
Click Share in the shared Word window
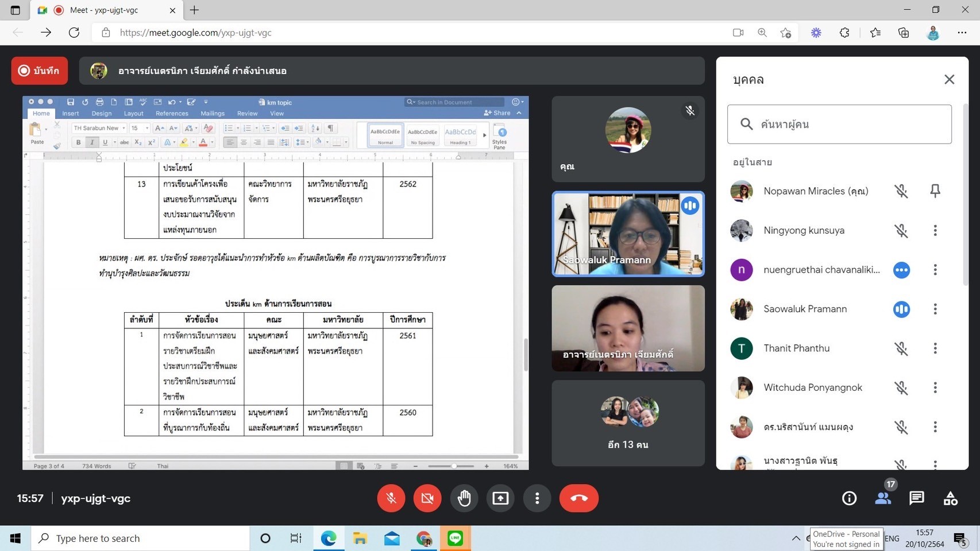click(x=497, y=113)
